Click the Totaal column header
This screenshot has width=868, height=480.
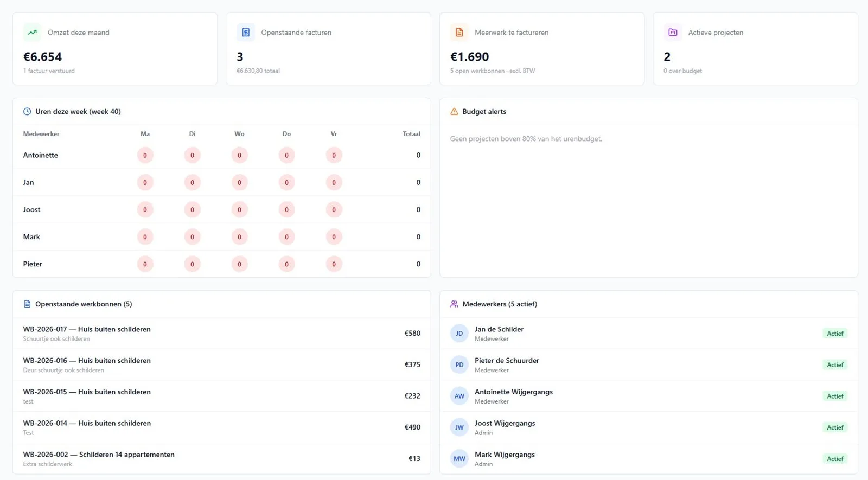click(411, 134)
